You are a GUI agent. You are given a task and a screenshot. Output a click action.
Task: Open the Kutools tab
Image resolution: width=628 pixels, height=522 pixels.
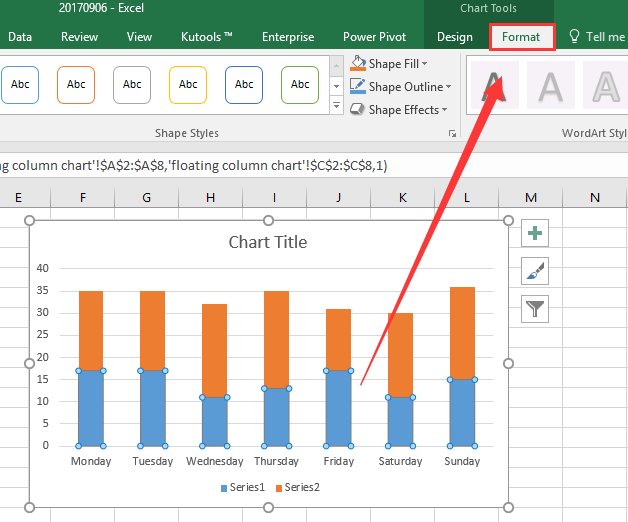pos(207,37)
